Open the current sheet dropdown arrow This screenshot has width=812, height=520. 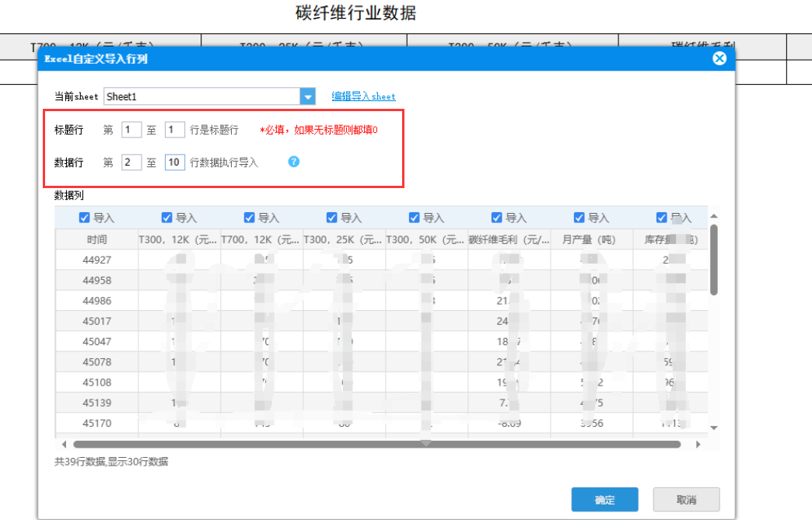(307, 96)
